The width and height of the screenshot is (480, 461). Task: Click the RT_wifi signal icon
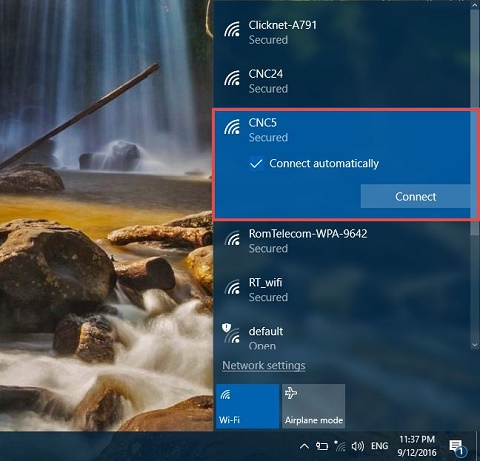coord(232,287)
